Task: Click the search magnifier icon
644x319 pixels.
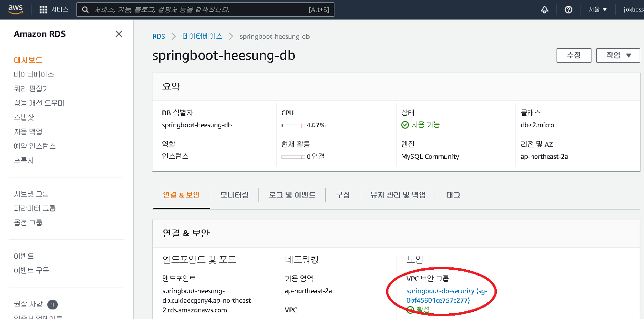Action: pyautogui.click(x=85, y=10)
